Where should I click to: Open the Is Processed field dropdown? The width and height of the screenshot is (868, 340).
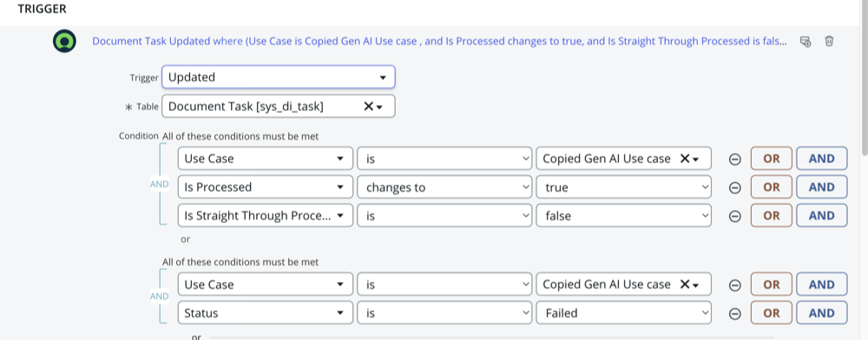[265, 187]
